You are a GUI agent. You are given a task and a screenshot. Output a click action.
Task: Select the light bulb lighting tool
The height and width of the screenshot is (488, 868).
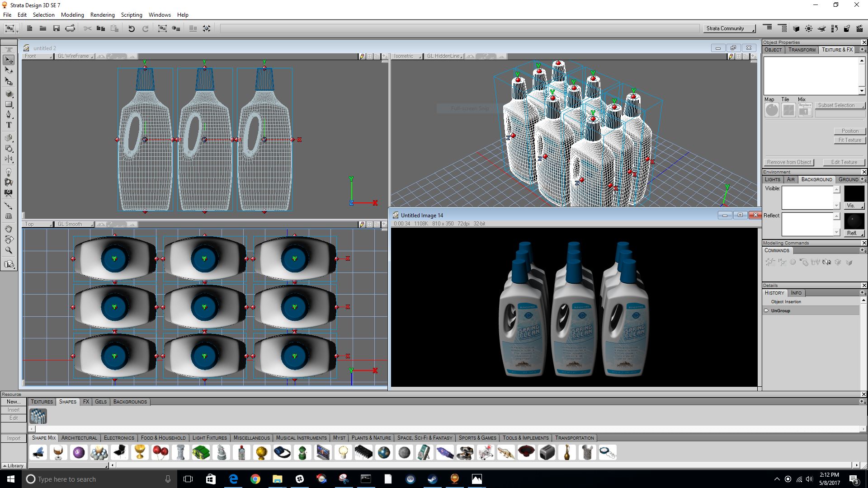tap(9, 173)
